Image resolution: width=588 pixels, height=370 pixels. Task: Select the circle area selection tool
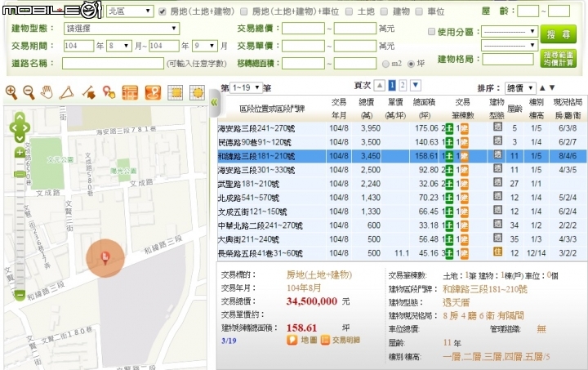point(198,92)
